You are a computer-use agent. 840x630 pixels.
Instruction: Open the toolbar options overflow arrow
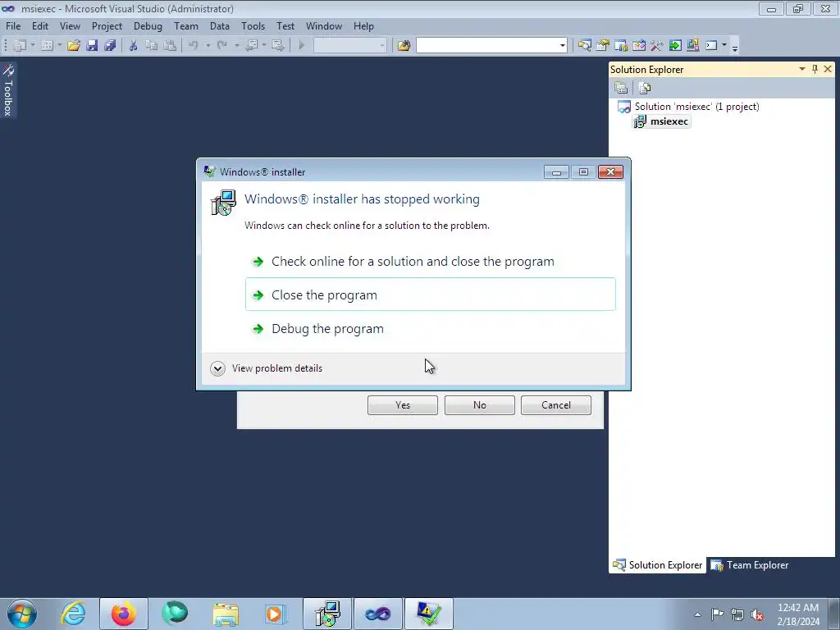coord(735,47)
